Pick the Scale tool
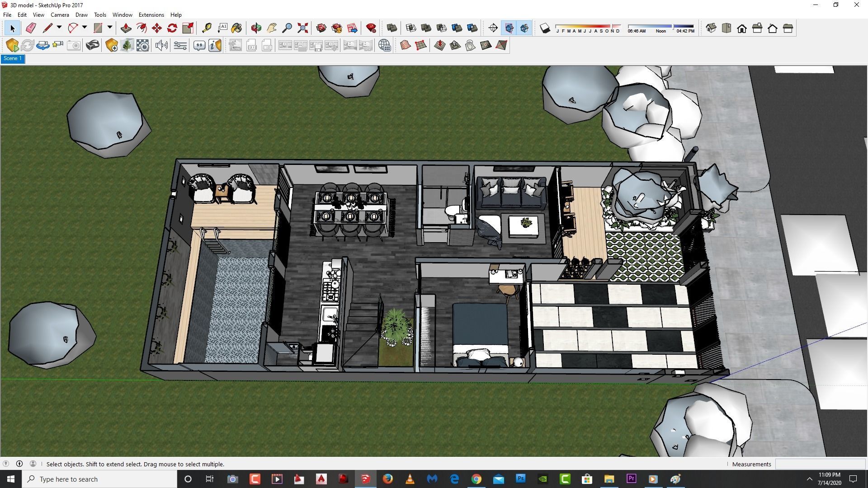Viewport: 868px width, 488px height. pyautogui.click(x=188, y=28)
